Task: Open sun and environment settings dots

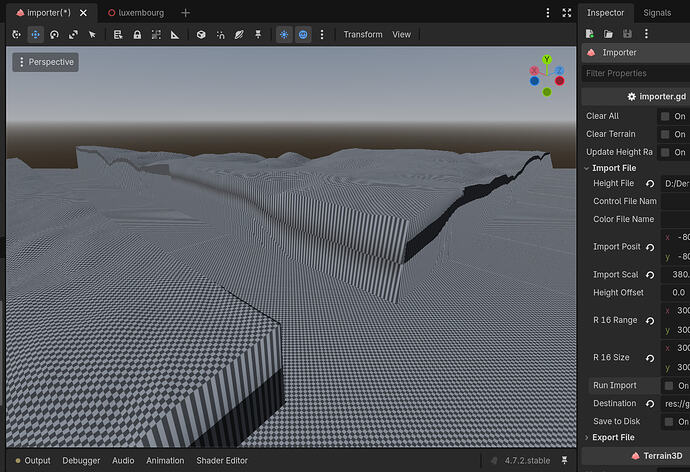Action: coord(322,34)
